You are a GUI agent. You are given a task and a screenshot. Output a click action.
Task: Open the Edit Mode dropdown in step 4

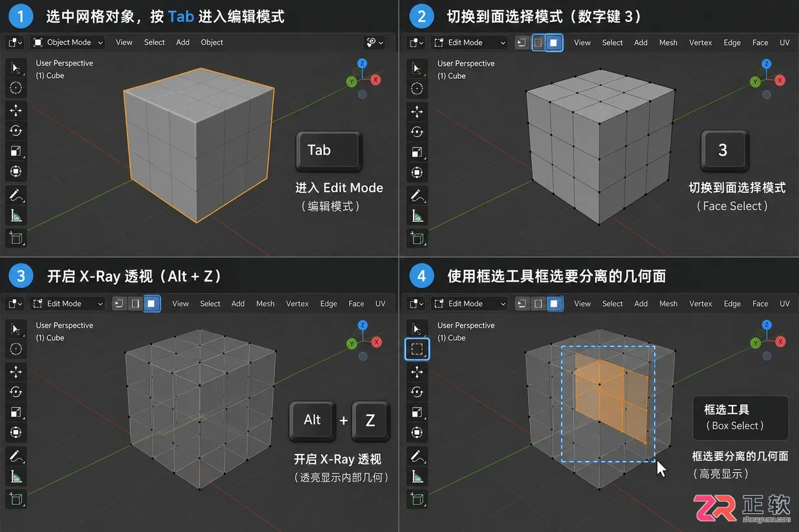point(469,303)
